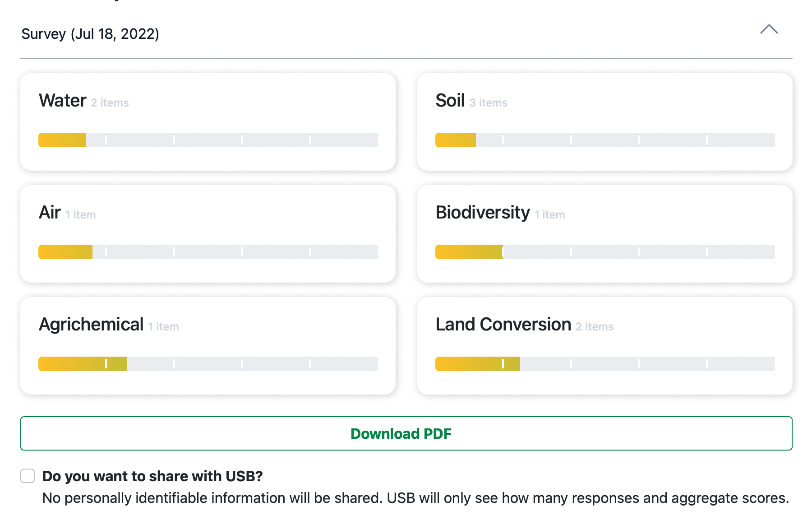Image resolution: width=812 pixels, height=530 pixels.
Task: Click the Survey (Jul 18, 2022) header
Action: click(90, 34)
